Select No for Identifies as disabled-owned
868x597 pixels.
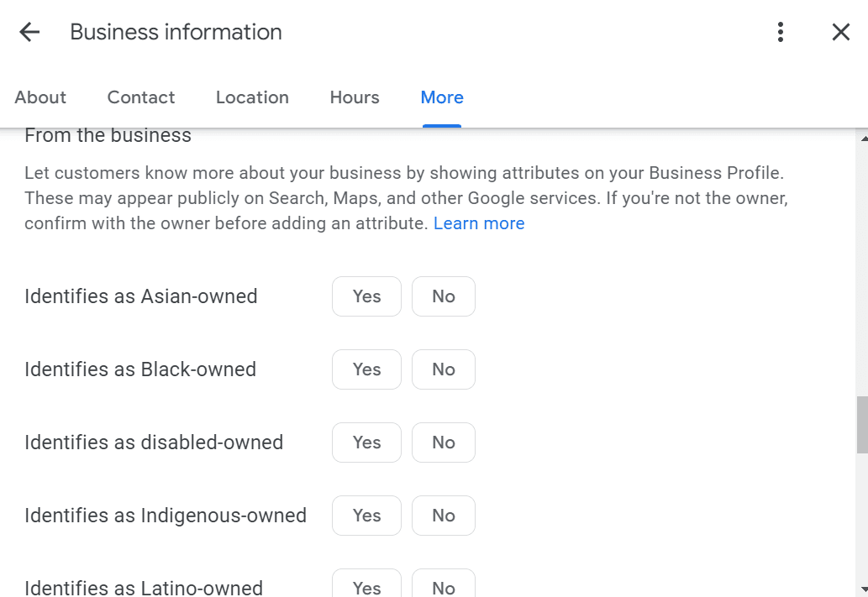[443, 443]
